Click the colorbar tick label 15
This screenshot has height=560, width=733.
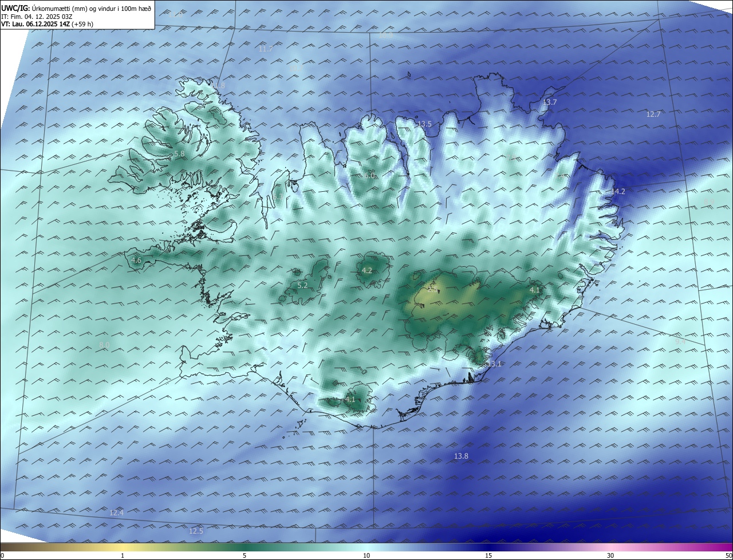click(x=488, y=555)
